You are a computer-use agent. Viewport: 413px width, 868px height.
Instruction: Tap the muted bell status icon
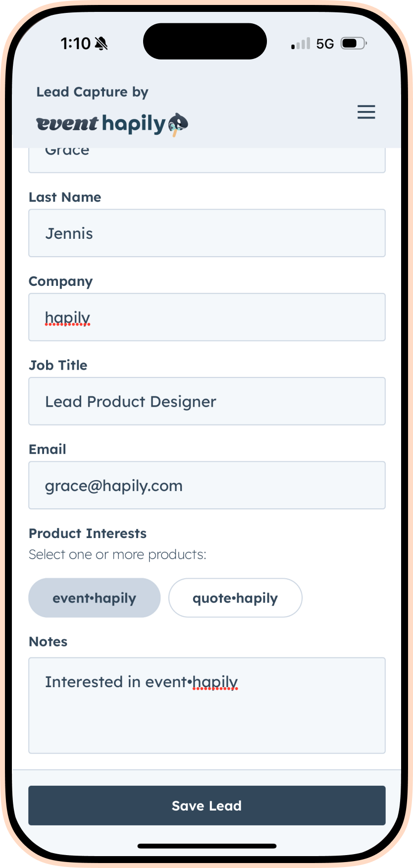pos(101,44)
